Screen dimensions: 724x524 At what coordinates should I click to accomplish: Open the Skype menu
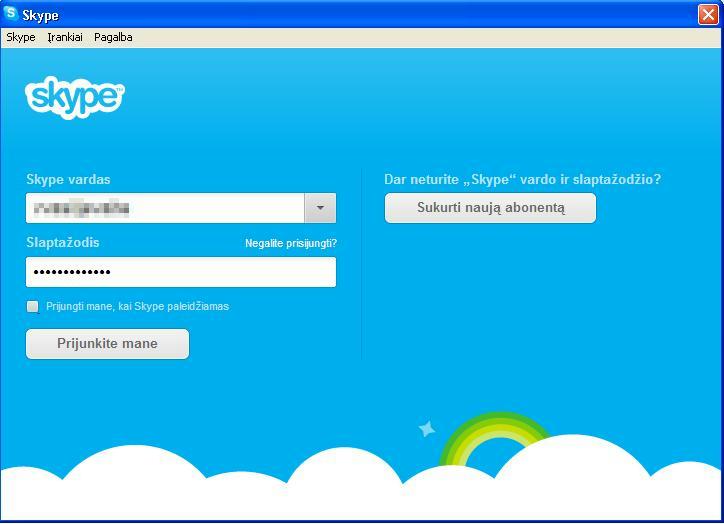[x=21, y=37]
